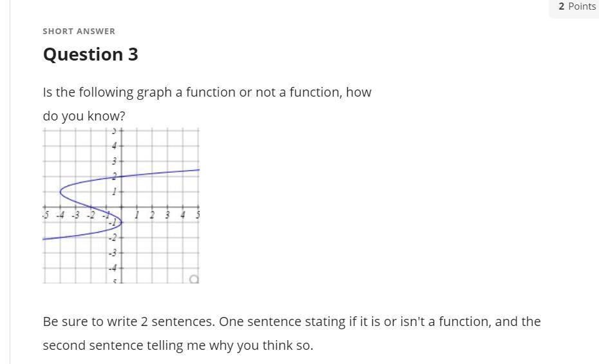
Task: Click the y-axis label -2 on the graph
Action: pos(112,238)
